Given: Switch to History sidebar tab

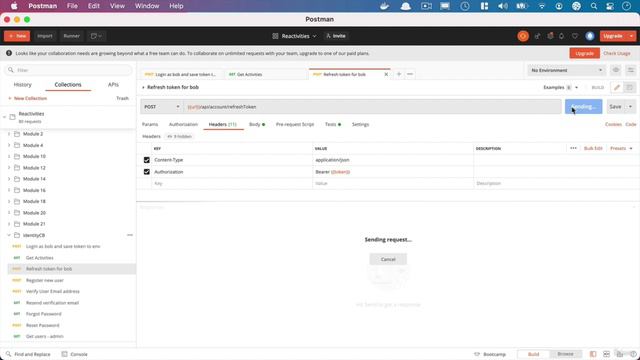Looking at the screenshot, I should pos(22,84).
